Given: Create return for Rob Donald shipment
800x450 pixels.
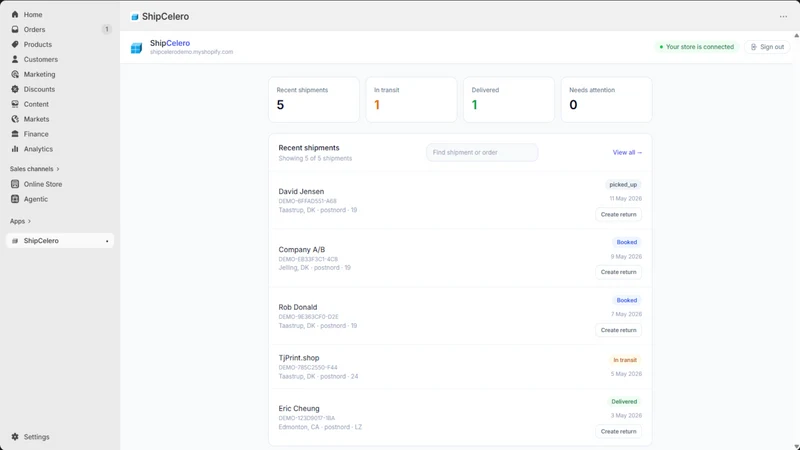Looking at the screenshot, I should (618, 330).
